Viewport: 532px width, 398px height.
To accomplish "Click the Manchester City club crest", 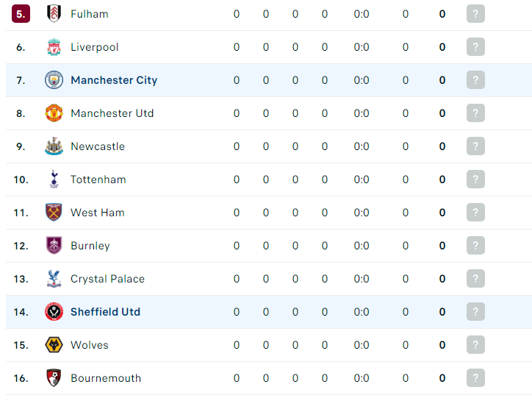I will click(x=54, y=80).
